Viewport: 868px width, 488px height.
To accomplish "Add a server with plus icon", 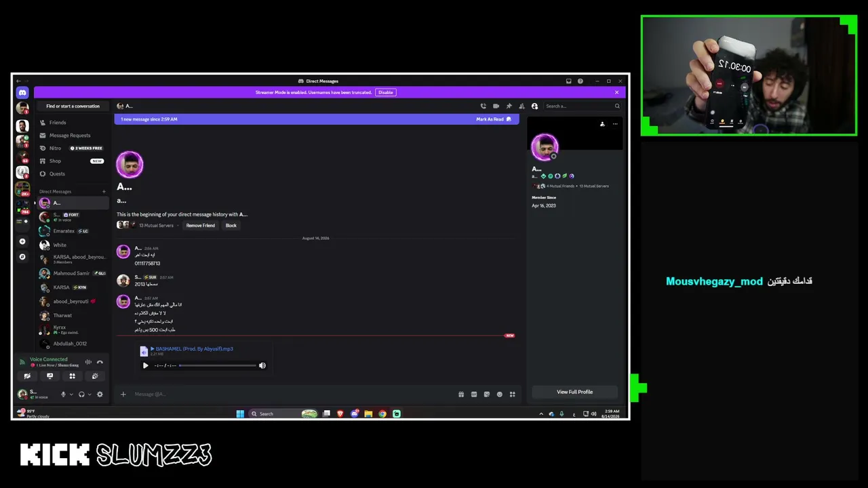I will tap(22, 241).
